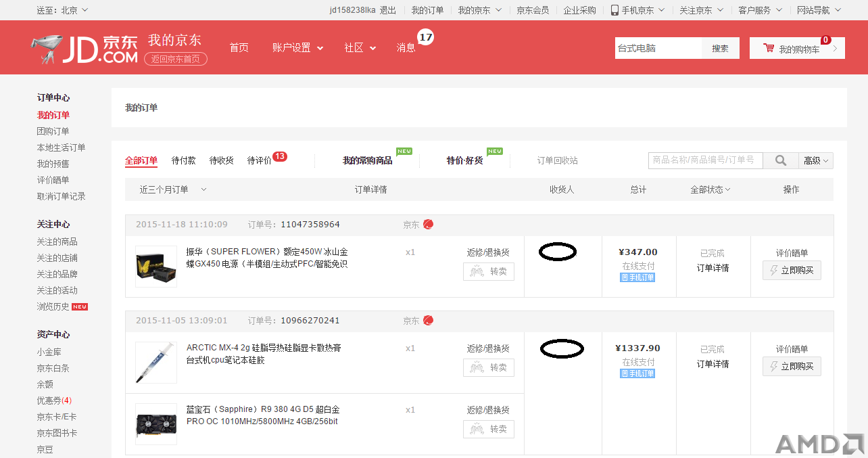
Task: Open 我的订单 top bar link
Action: (428, 10)
